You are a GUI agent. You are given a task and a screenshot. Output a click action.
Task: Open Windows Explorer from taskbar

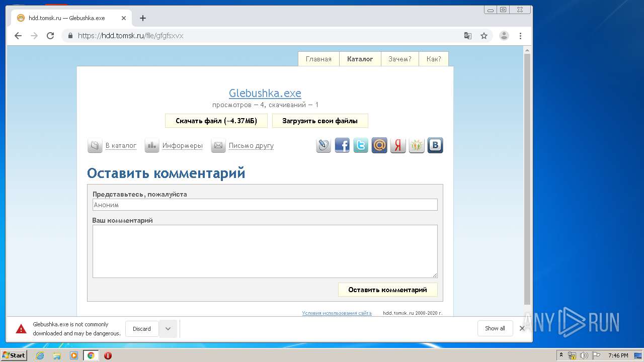point(57,355)
